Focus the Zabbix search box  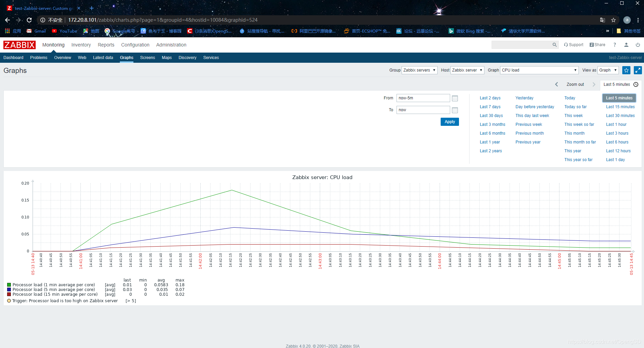click(521, 45)
